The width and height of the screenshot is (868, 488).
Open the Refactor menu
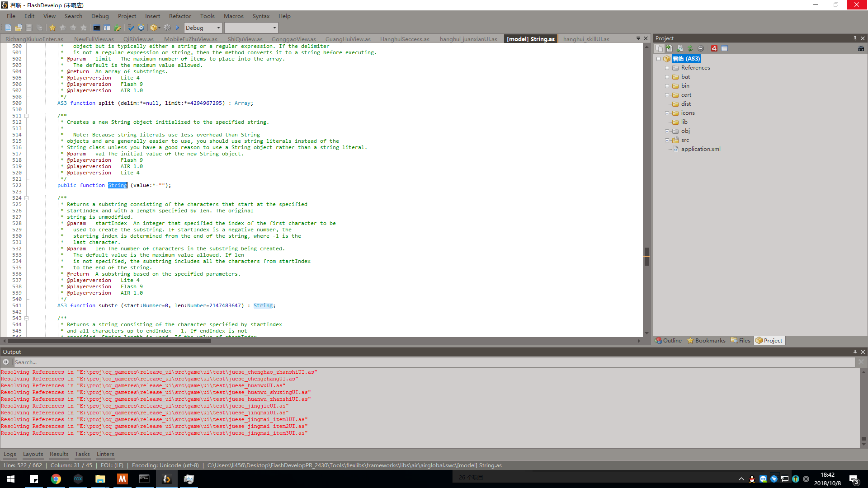coord(180,16)
